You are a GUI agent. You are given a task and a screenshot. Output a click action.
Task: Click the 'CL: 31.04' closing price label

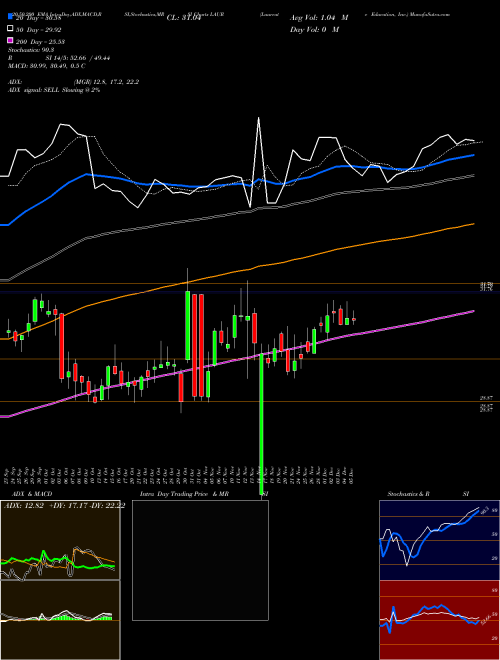coord(184,18)
